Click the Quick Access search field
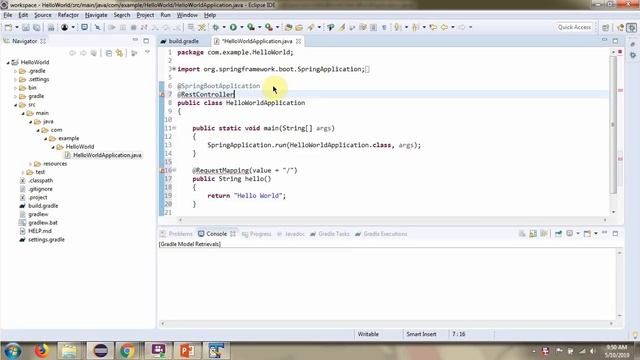640x360 pixels. coord(574,27)
